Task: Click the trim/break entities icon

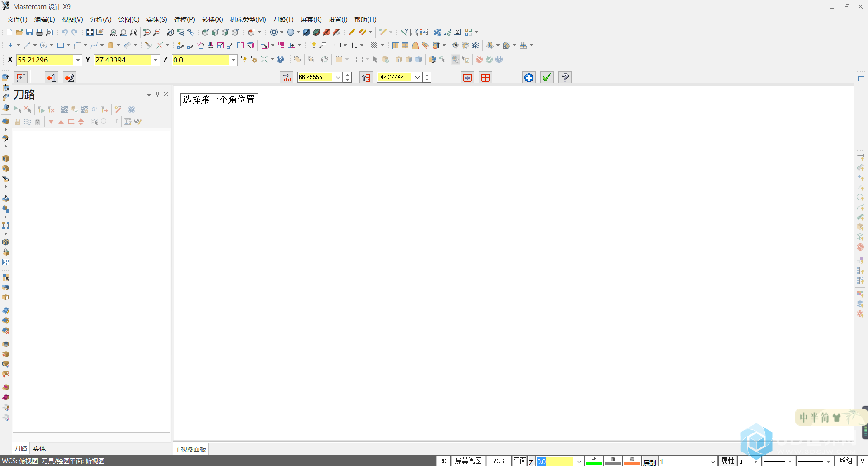Action: 148,45
